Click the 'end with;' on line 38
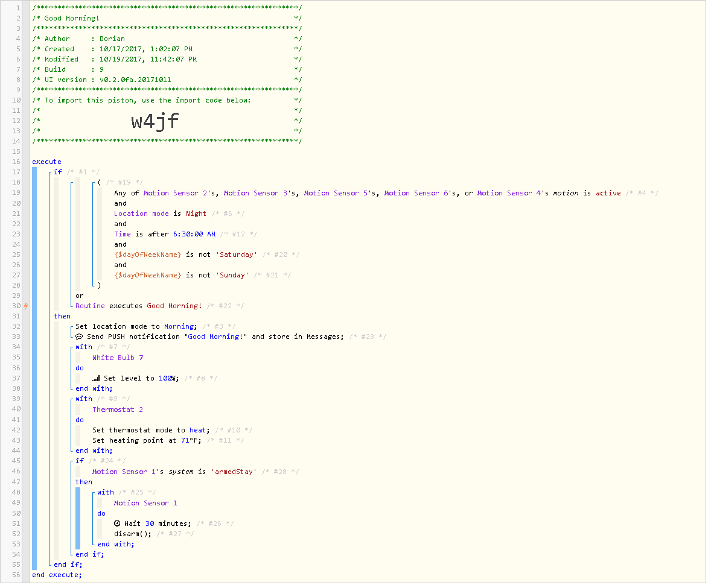The width and height of the screenshot is (711, 588). [94, 389]
